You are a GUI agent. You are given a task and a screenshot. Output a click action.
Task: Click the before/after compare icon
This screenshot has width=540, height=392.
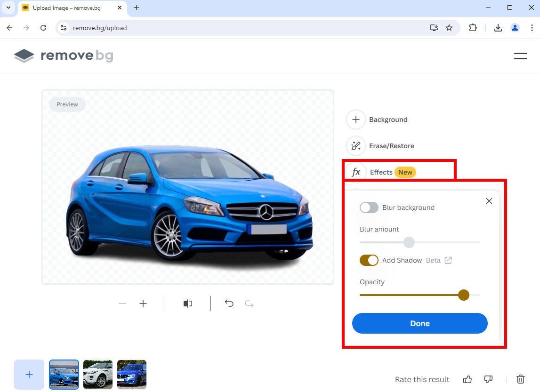point(188,304)
